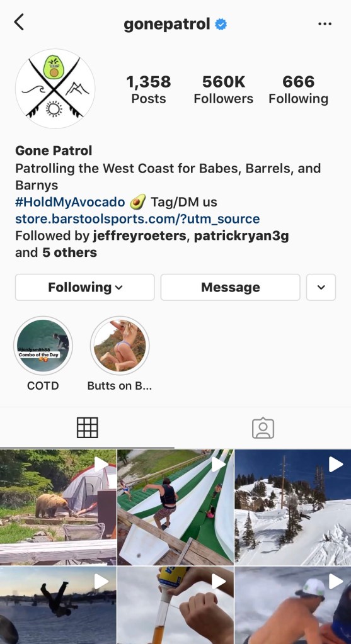Expand suggested accounts chevron button

tap(321, 287)
